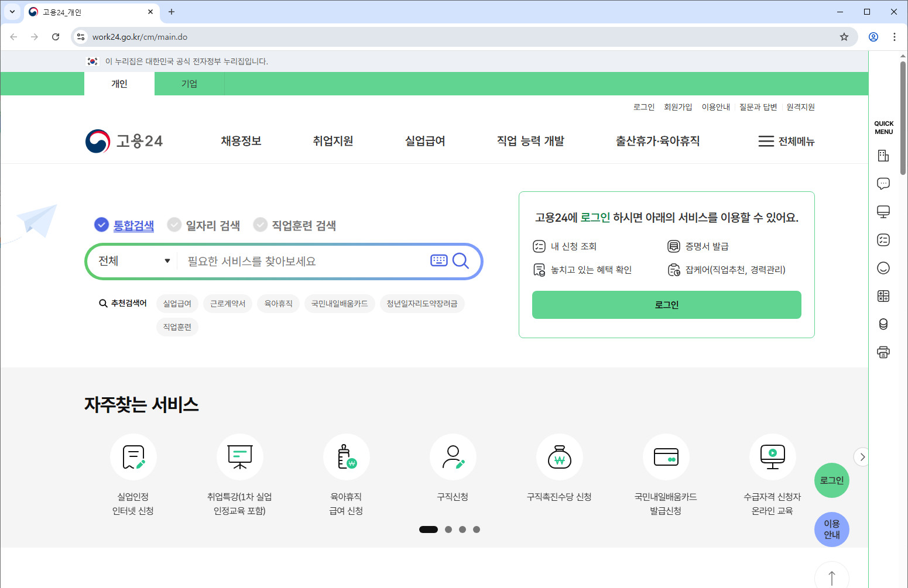Select the 일자리 검색 search option

point(204,225)
